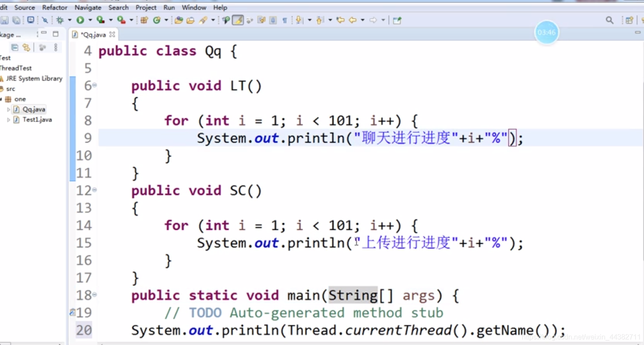Image resolution: width=644 pixels, height=345 pixels.
Task: Toggle Show Whitespace Characters pilcrow icon
Action: tap(285, 20)
